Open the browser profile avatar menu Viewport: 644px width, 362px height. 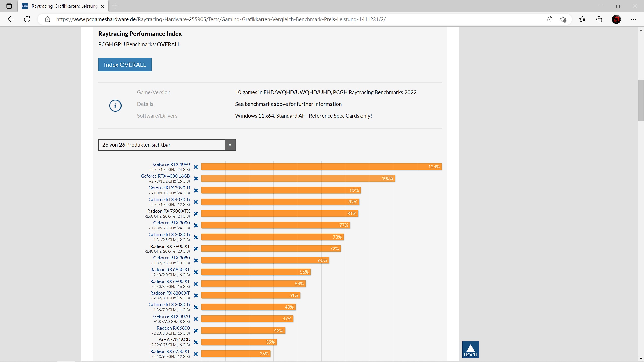(616, 19)
